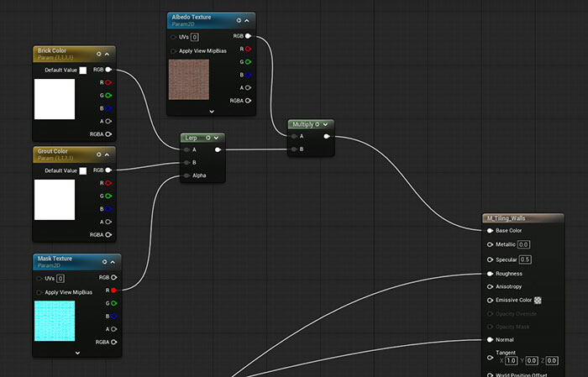Viewport: 588px width, 377px height.
Task: Open the Lerp node's dropdown chevron
Action: [x=216, y=137]
